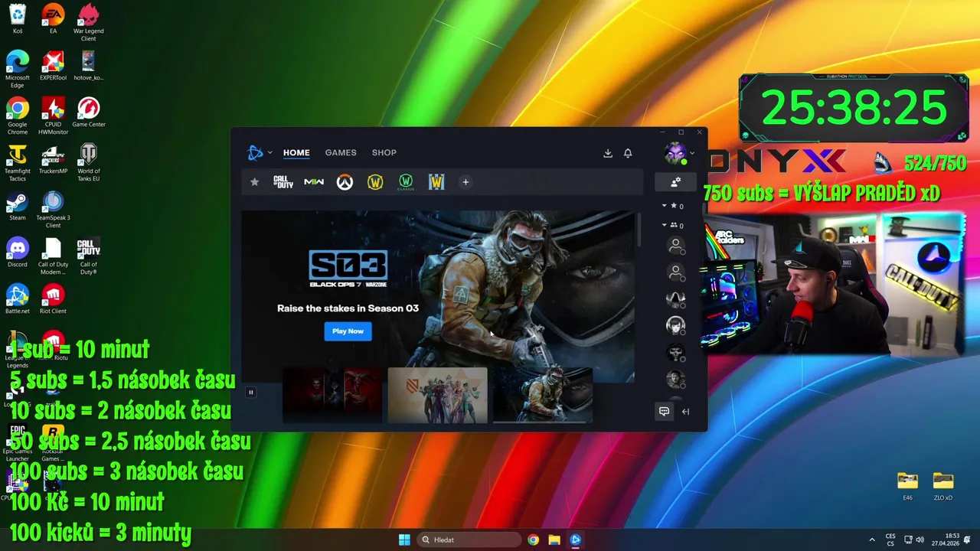Select the Teamfight Tactics desktop icon
Screen dimensions: 980x551
[18, 163]
